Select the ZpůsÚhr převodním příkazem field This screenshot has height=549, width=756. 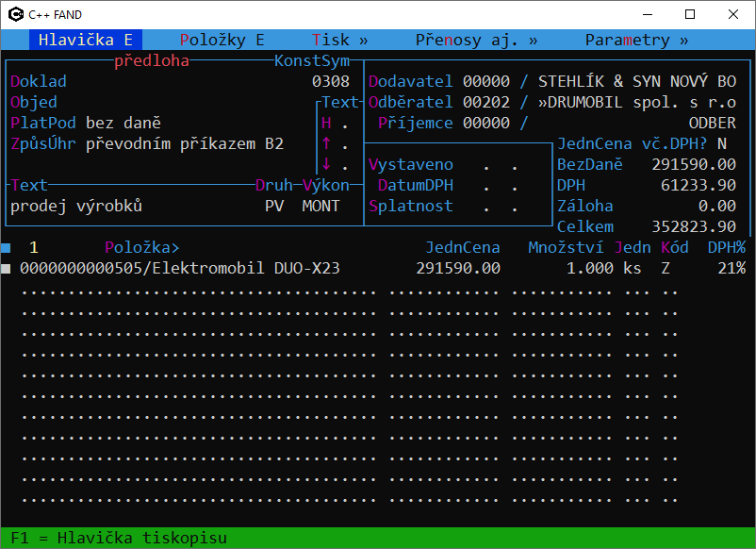click(184, 144)
